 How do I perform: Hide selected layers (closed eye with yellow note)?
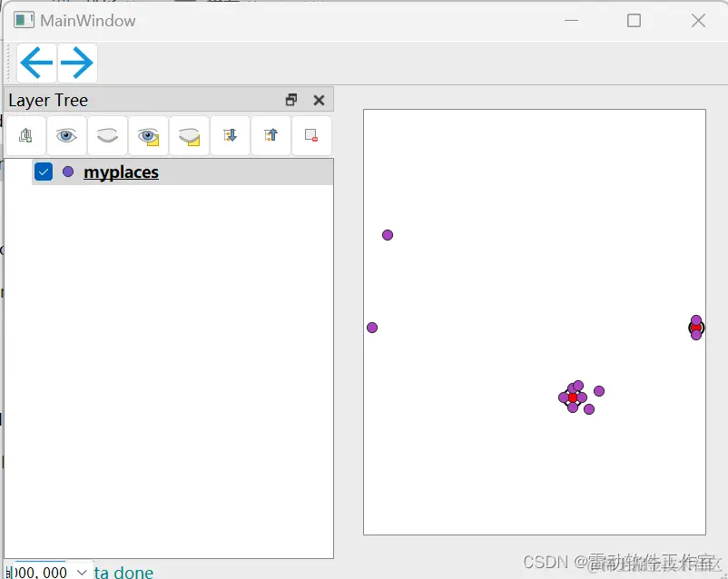[189, 135]
